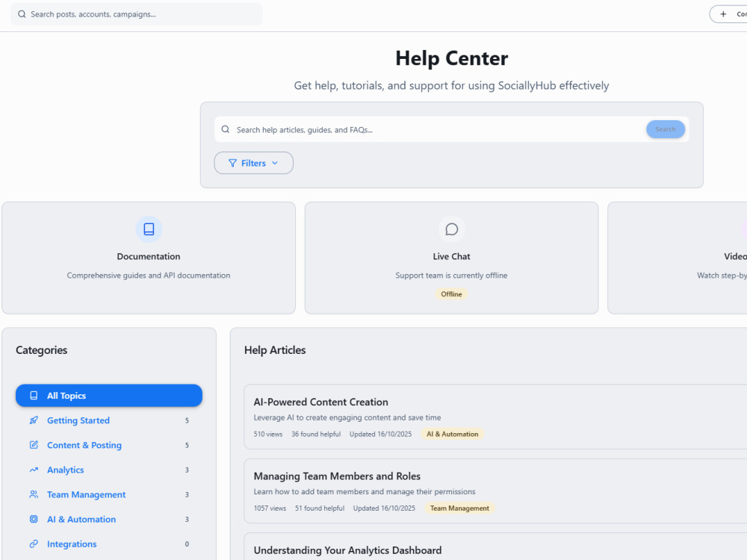Click the Integrations link icon
Image resolution: width=747 pixels, height=560 pixels.
click(x=34, y=544)
